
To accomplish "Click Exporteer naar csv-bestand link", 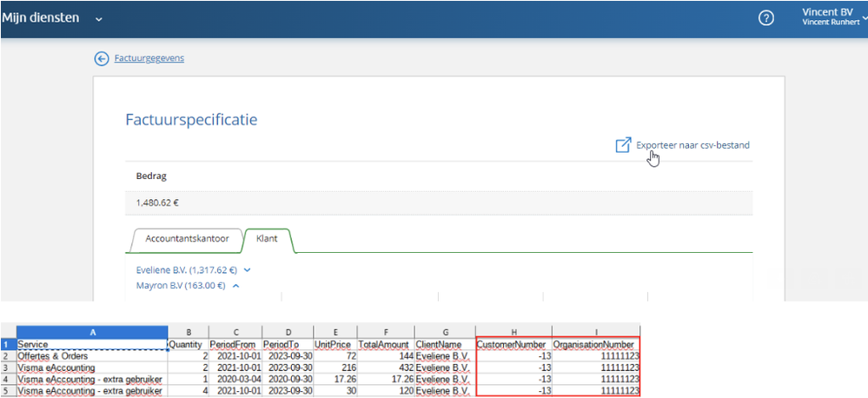I will (692, 145).
